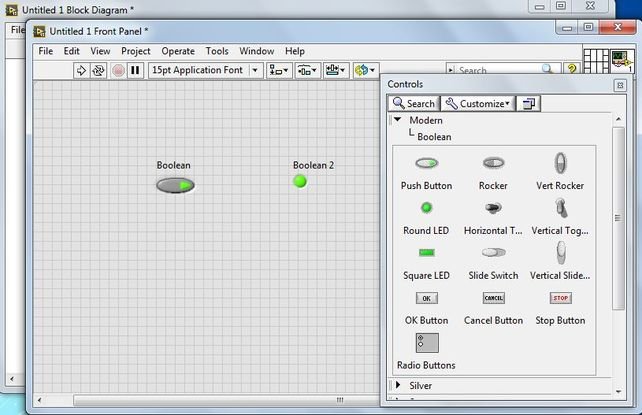Choose the Radio Buttons control

tap(427, 342)
